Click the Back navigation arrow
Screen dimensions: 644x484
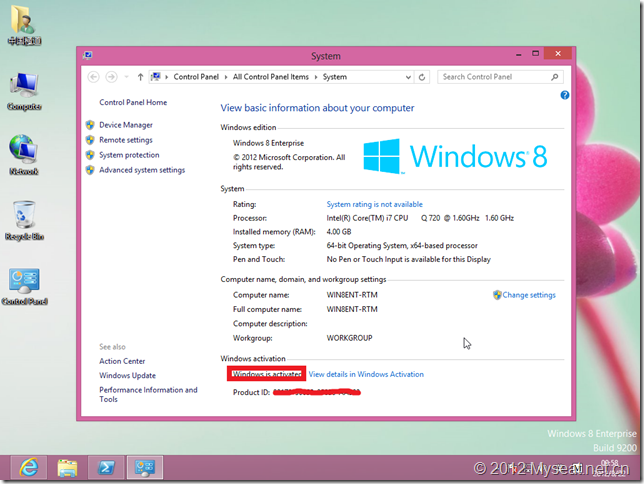(94, 77)
